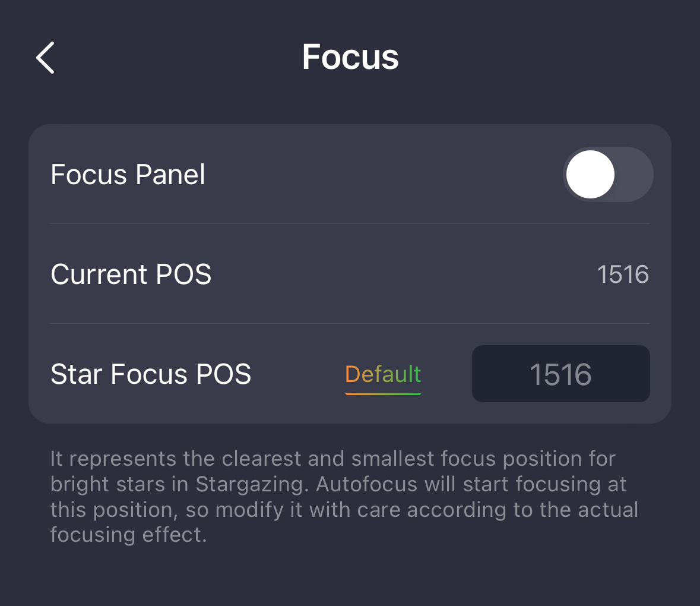Reset Star Focus POS via the Default link
Screen dimensions: 700x606
click(x=383, y=374)
